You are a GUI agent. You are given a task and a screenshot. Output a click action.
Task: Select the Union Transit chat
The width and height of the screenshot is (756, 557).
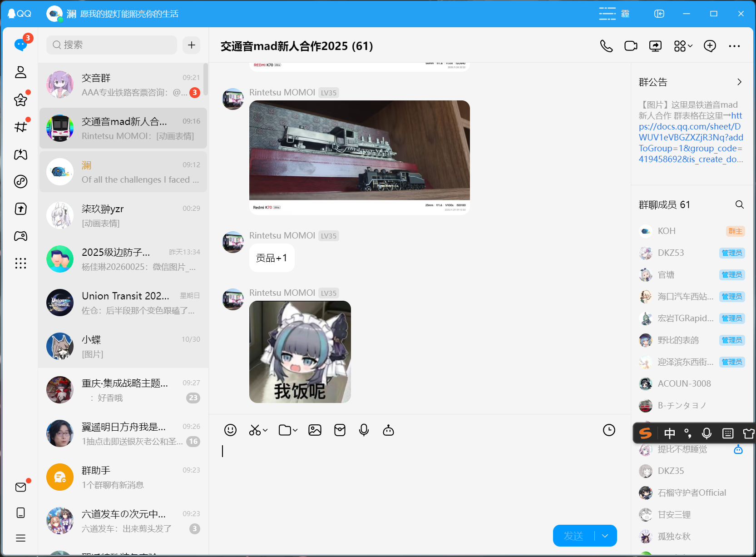tap(123, 303)
